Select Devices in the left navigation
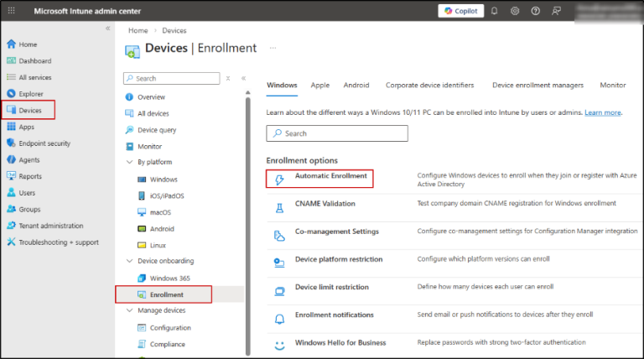Screen dimensions: 644x359 [29, 110]
